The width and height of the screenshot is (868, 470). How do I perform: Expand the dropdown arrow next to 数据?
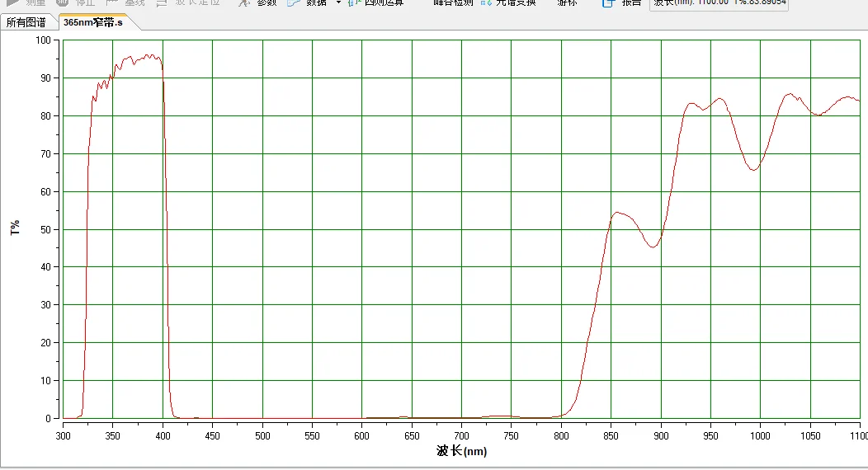[338, 2]
